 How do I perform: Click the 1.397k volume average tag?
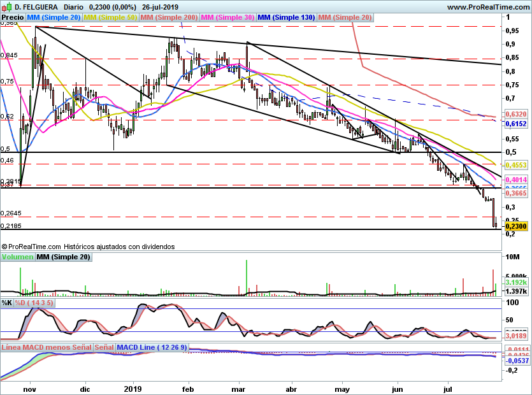click(516, 291)
